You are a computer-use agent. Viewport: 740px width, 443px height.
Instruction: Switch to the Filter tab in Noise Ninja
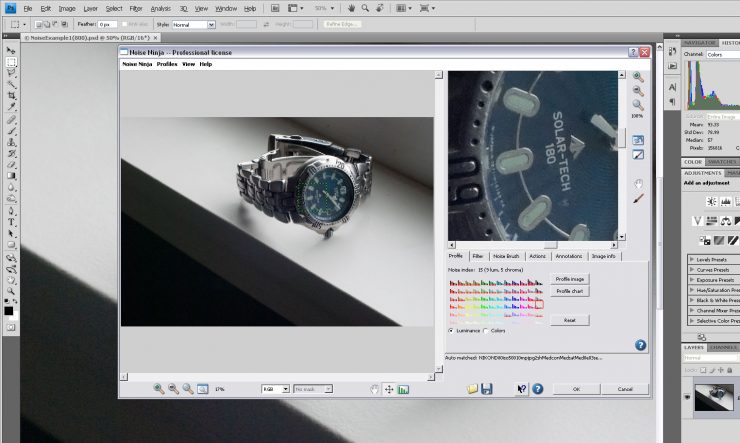pos(478,256)
